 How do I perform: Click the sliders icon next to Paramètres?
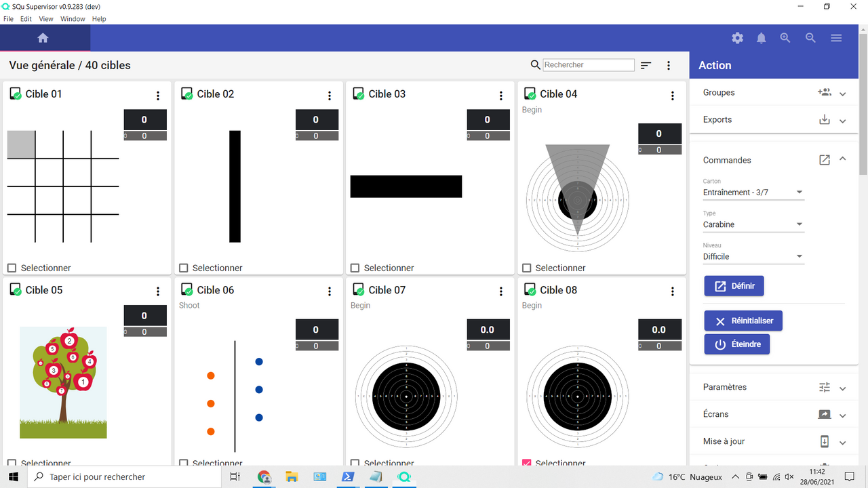click(824, 387)
